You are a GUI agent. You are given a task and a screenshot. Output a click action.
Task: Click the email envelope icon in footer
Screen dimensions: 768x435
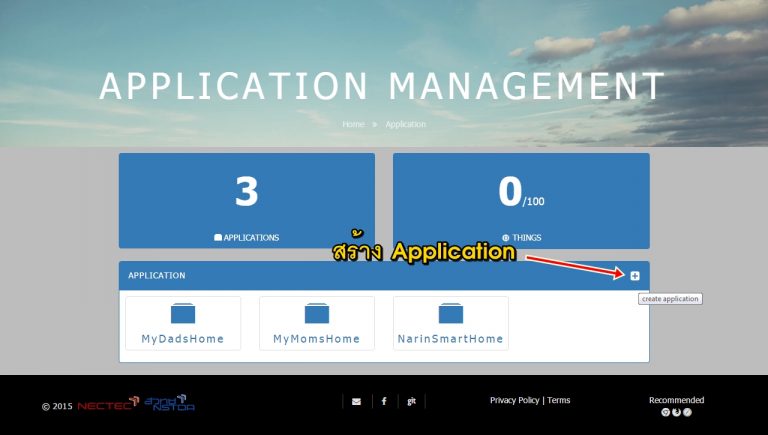pyautogui.click(x=356, y=401)
